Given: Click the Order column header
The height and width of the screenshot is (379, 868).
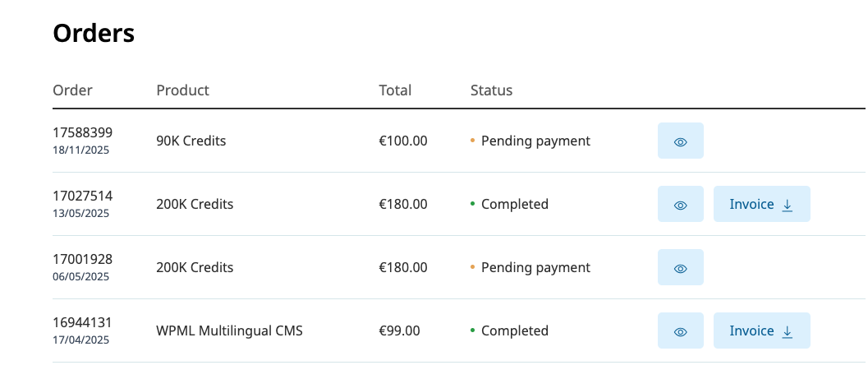Looking at the screenshot, I should pos(72,90).
